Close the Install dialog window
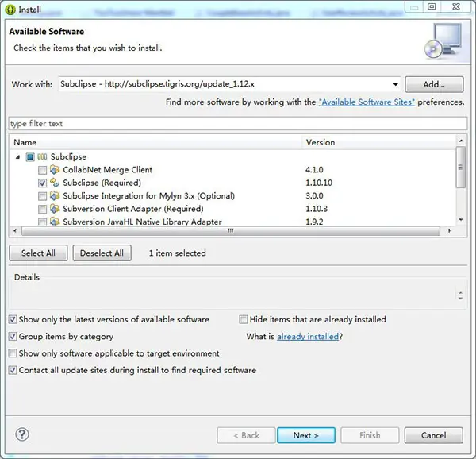The height and width of the screenshot is (459, 476). tap(456, 6)
